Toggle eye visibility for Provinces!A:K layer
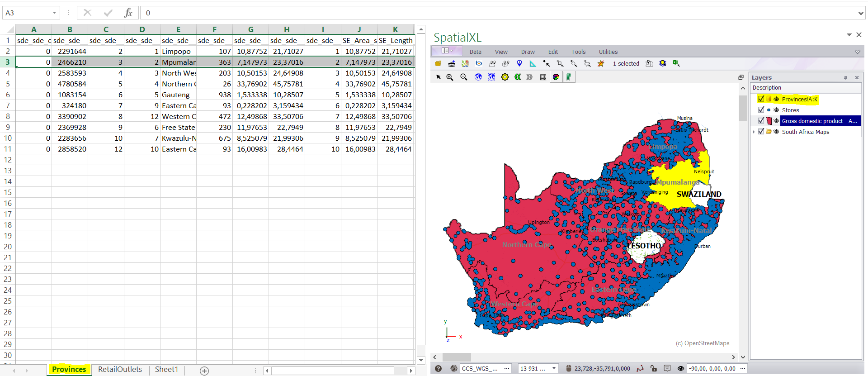The image size is (868, 376). click(x=776, y=99)
